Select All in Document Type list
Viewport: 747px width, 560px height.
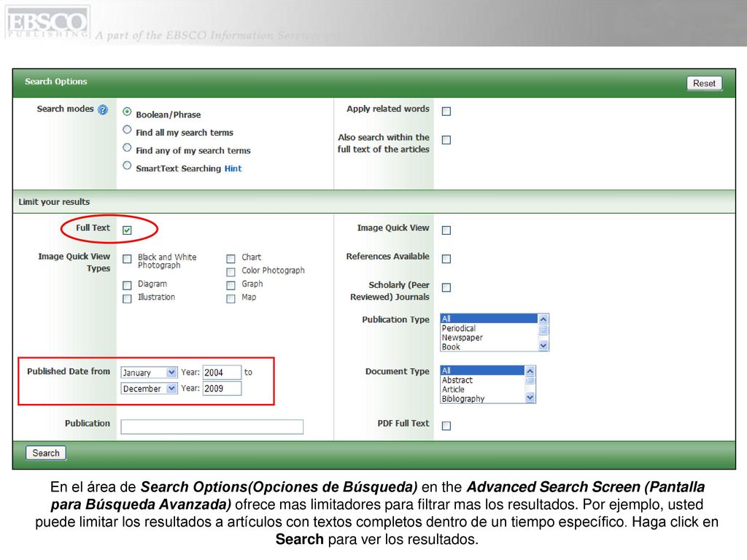point(482,370)
